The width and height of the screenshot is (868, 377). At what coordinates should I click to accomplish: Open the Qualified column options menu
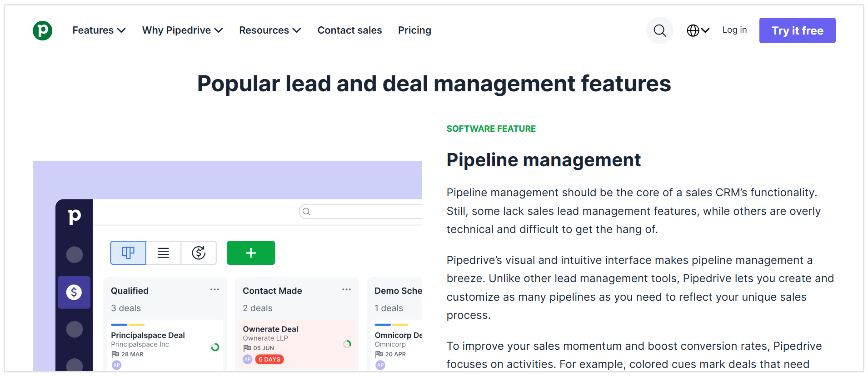(x=215, y=290)
